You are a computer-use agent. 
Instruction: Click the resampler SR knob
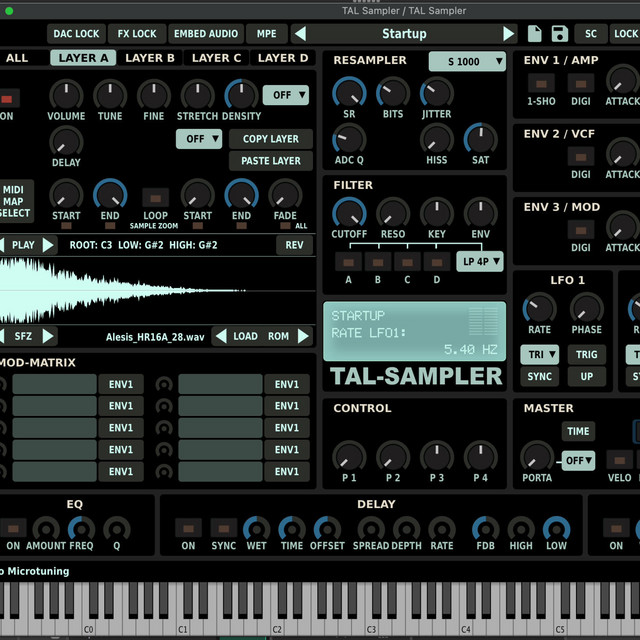349,93
